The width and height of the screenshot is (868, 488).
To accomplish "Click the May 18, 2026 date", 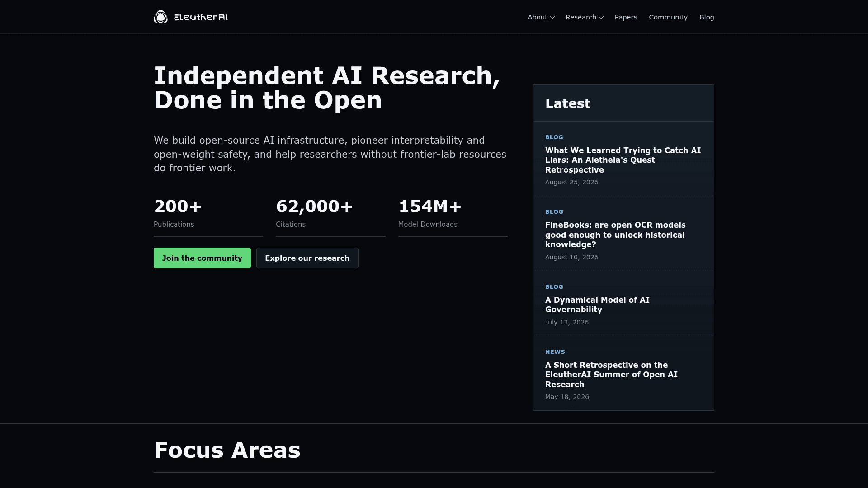I will point(567,397).
